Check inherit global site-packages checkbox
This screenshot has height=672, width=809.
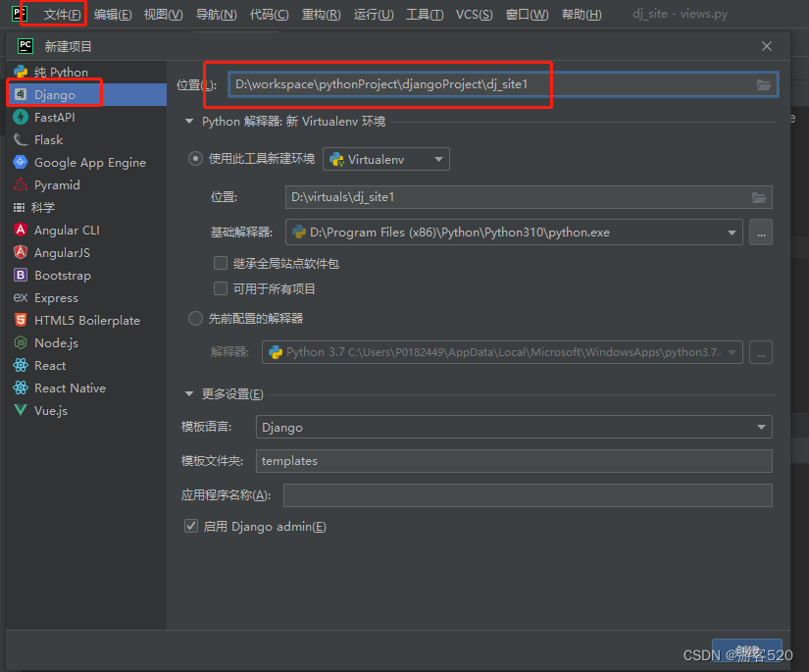[x=221, y=263]
